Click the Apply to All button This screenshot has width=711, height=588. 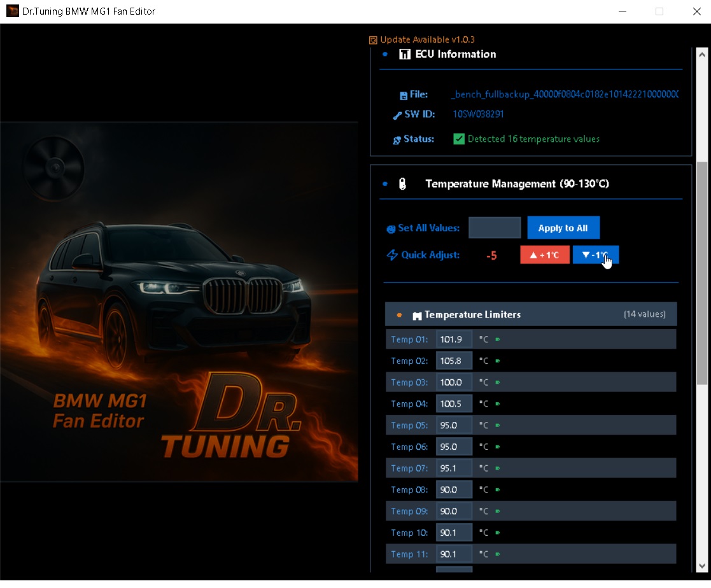(x=563, y=228)
